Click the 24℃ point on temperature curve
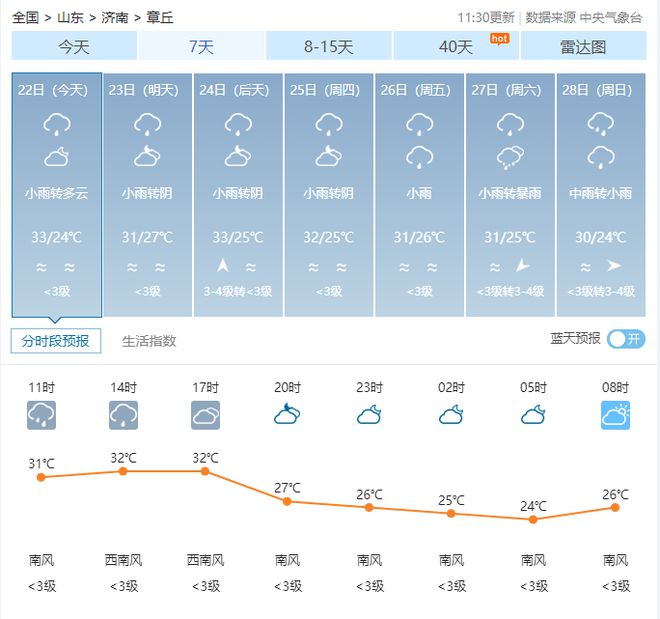The width and height of the screenshot is (660, 619). (533, 519)
